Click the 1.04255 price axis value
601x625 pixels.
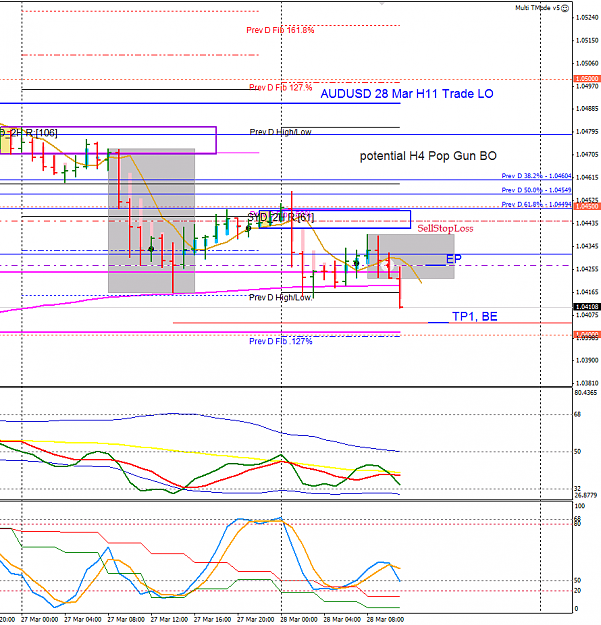(x=587, y=269)
